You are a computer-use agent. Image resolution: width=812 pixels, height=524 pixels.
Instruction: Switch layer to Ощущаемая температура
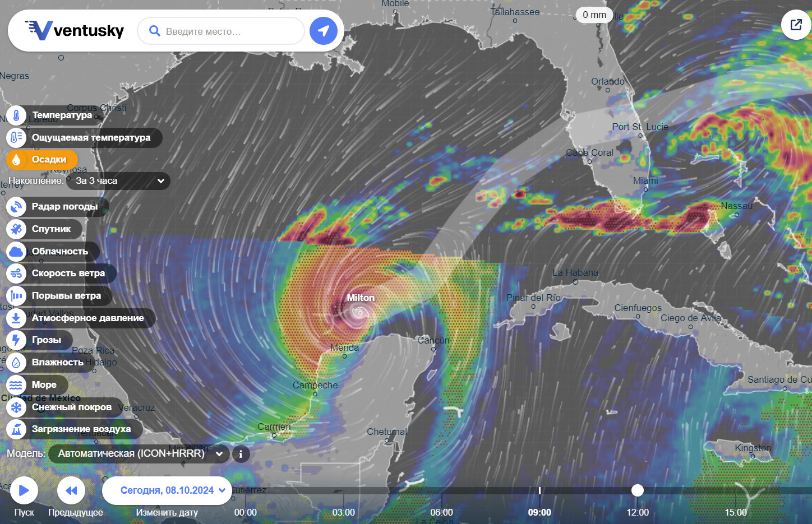(91, 137)
